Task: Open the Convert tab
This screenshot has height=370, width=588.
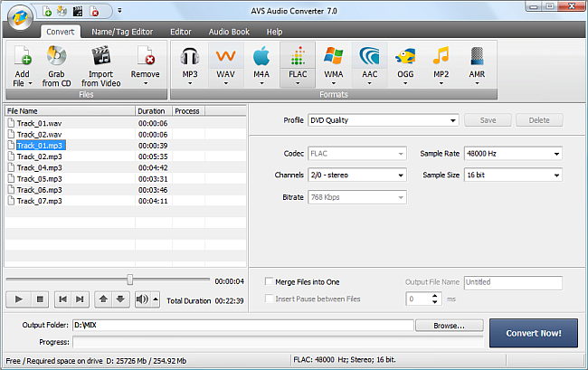Action: click(61, 32)
